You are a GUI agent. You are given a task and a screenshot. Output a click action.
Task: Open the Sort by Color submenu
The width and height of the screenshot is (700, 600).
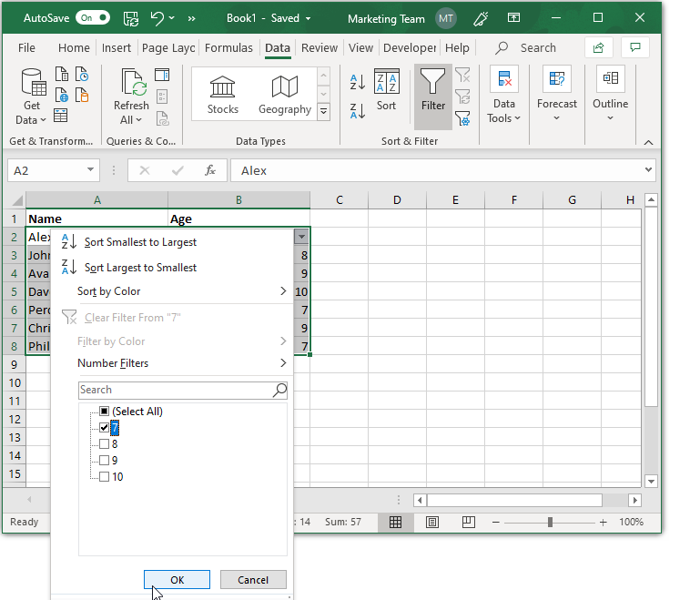[x=172, y=291]
